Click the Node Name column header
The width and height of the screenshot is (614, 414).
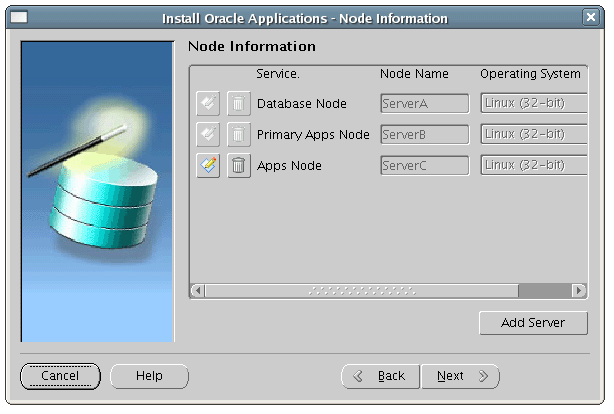click(414, 74)
